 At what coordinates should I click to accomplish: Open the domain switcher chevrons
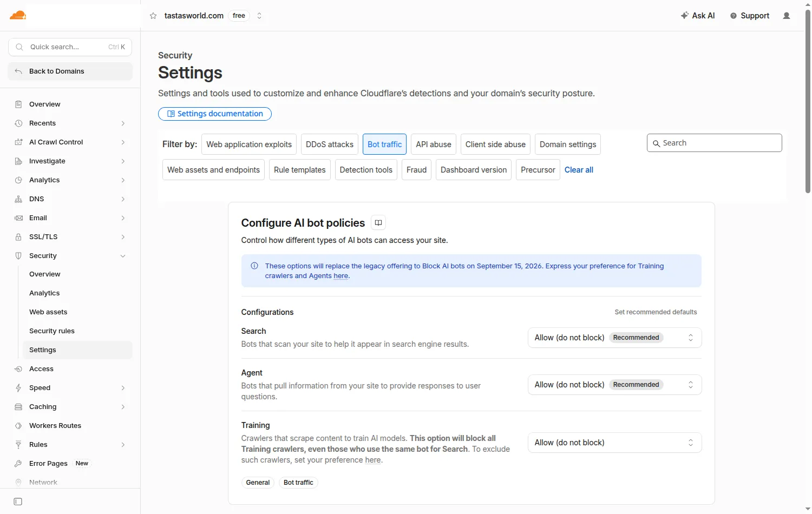click(259, 16)
